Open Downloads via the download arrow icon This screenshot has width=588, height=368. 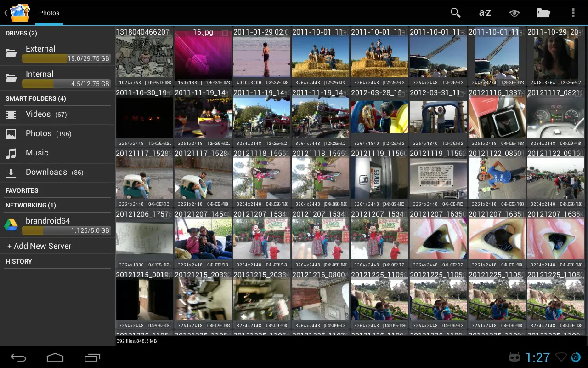(11, 172)
